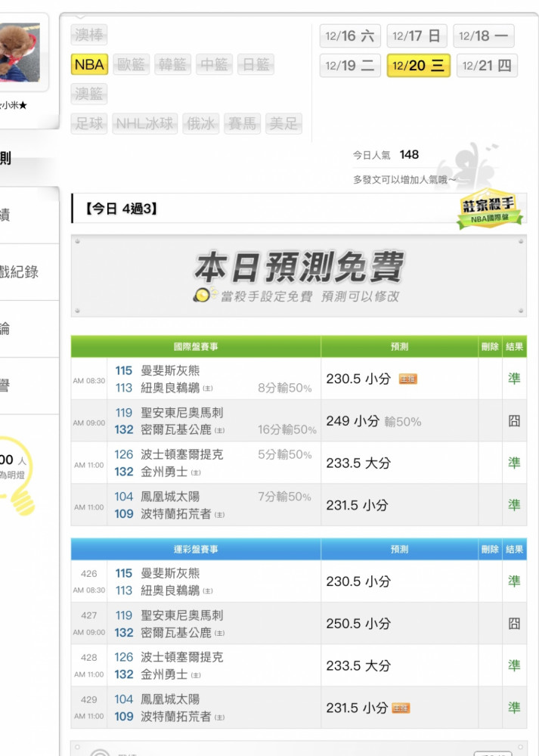Select the NBA sport tab

[x=89, y=64]
